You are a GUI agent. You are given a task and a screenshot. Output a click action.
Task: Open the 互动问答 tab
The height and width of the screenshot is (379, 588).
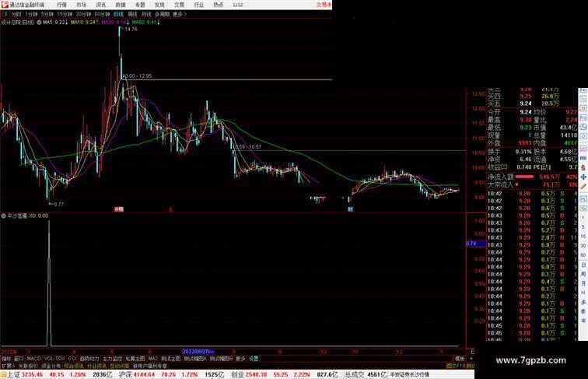pyautogui.click(x=120, y=366)
